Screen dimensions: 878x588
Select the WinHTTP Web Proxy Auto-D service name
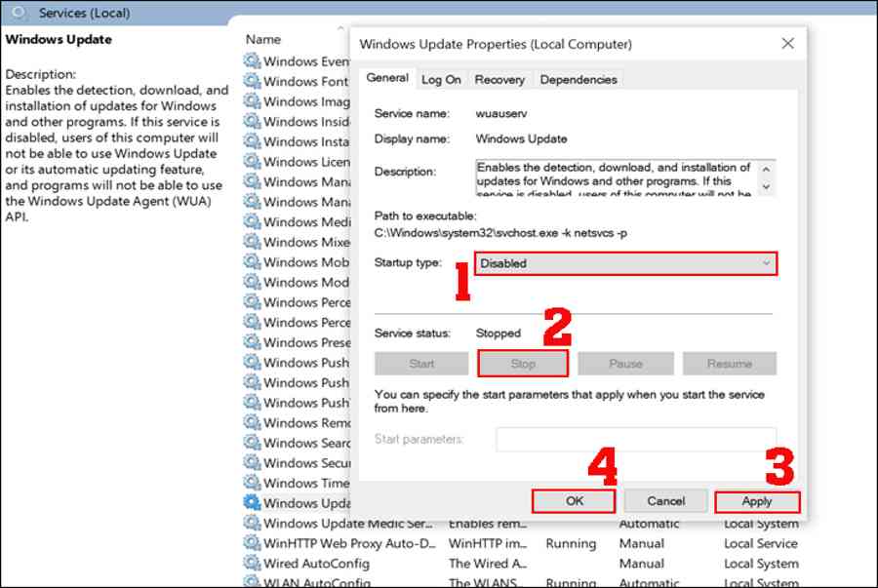coord(349,543)
